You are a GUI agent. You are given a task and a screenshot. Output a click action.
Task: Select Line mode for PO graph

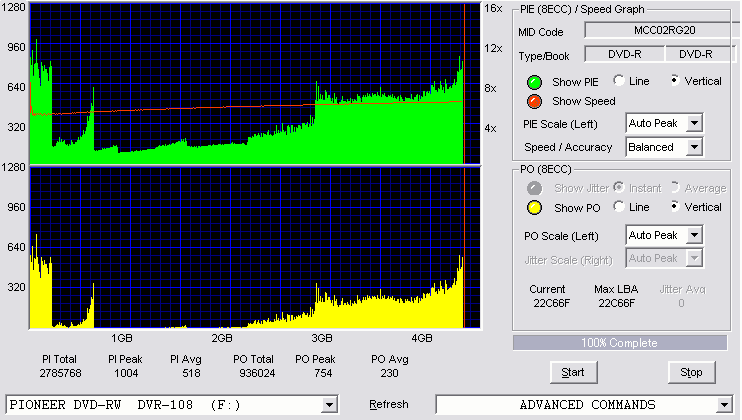point(619,207)
